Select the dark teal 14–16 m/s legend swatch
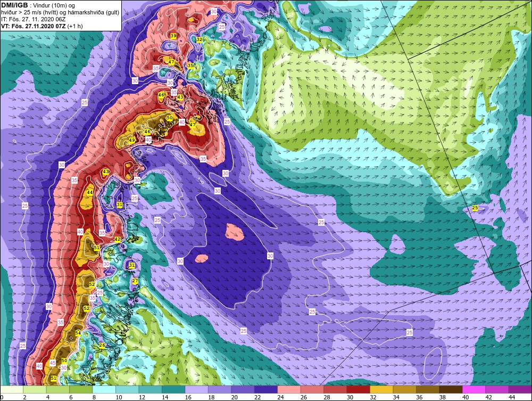The height and width of the screenshot is (401, 532). pos(173,389)
